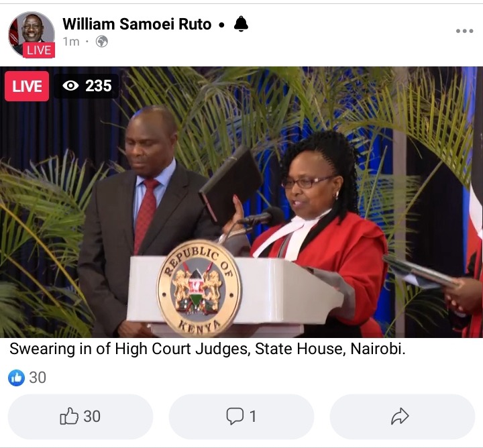View reactions via blue like emoji

point(16,378)
